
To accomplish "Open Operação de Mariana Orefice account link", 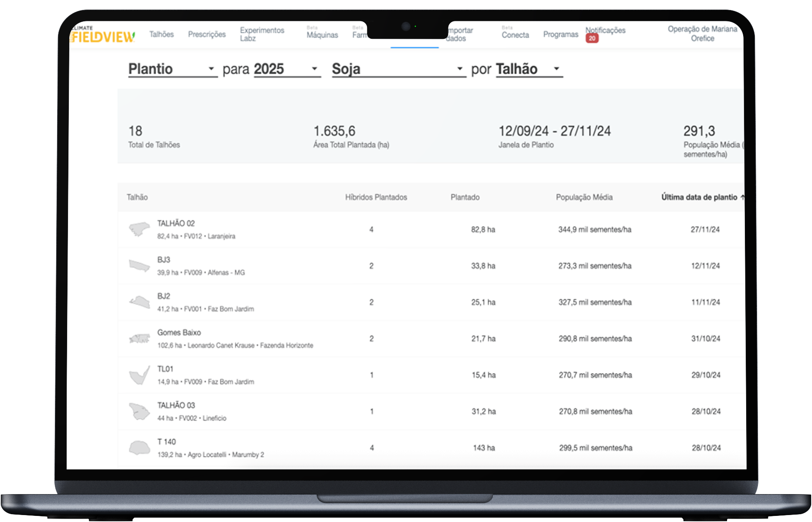I will point(702,34).
